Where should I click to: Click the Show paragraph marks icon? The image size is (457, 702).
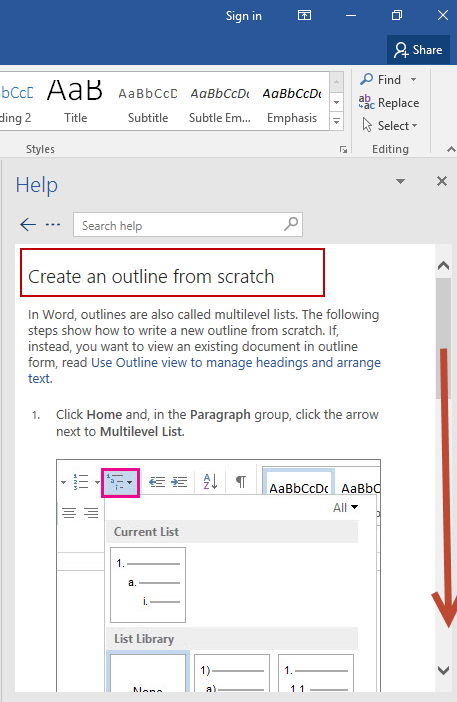(241, 482)
